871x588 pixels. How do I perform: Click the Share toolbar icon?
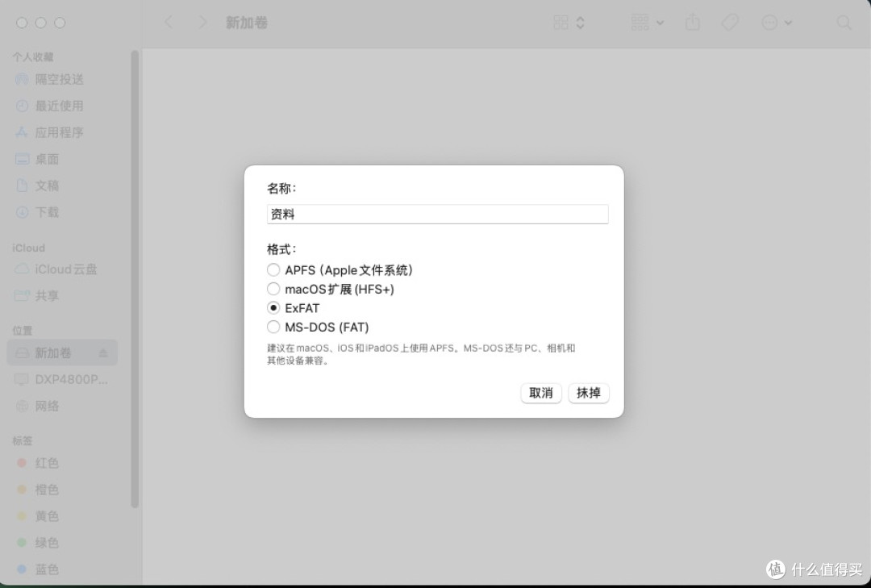(x=692, y=23)
